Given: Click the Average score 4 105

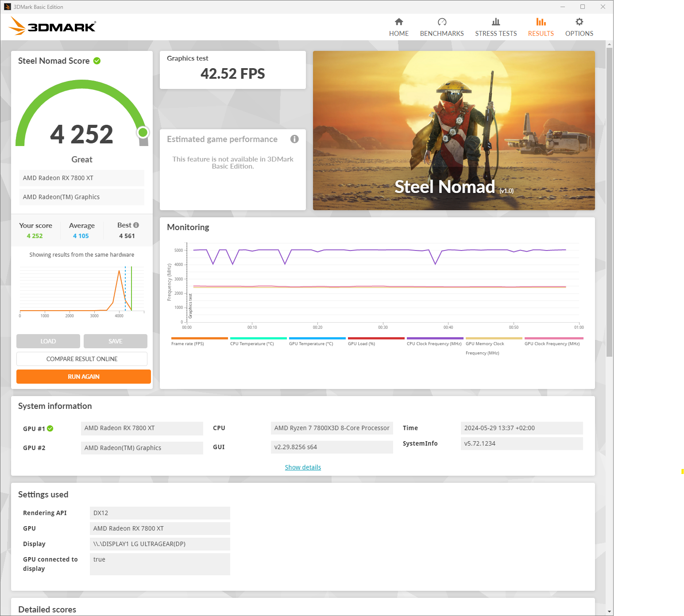Looking at the screenshot, I should pyautogui.click(x=81, y=236).
